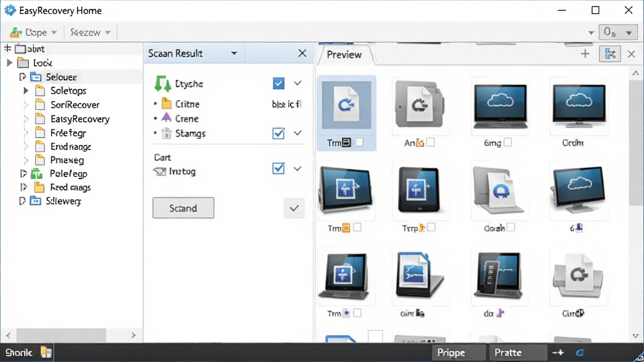Tick the checkbox beside Trnp label
The image size is (644, 362).
click(x=431, y=228)
